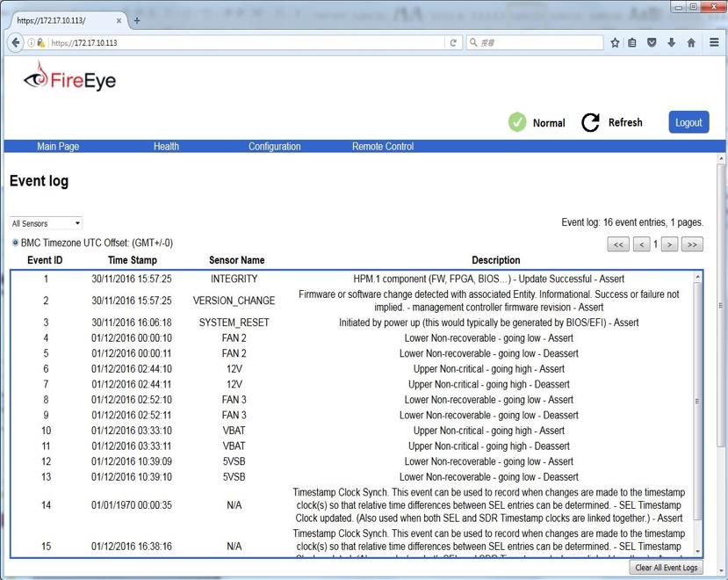Click the green Normal status checkmark icon

pos(517,122)
